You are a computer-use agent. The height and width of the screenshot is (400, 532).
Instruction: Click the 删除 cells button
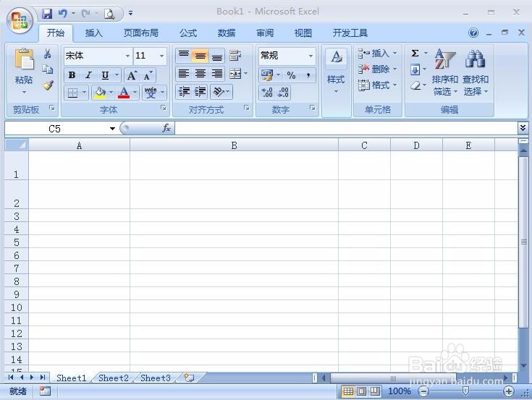(373, 69)
